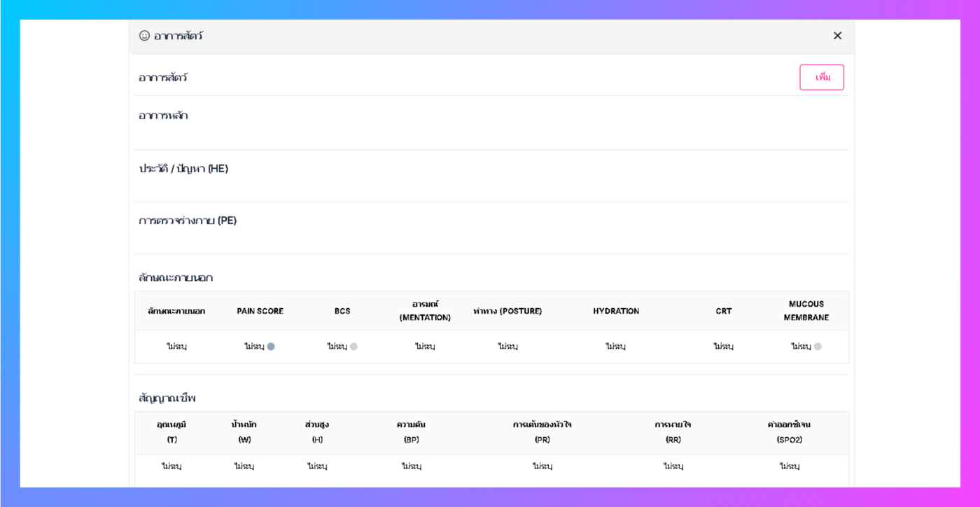
Task: Click the smiley face icon in header
Action: [144, 36]
